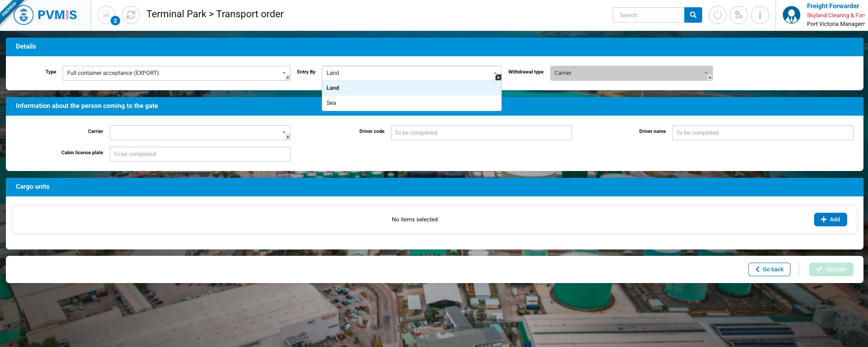Click the Validate button

pos(831,269)
